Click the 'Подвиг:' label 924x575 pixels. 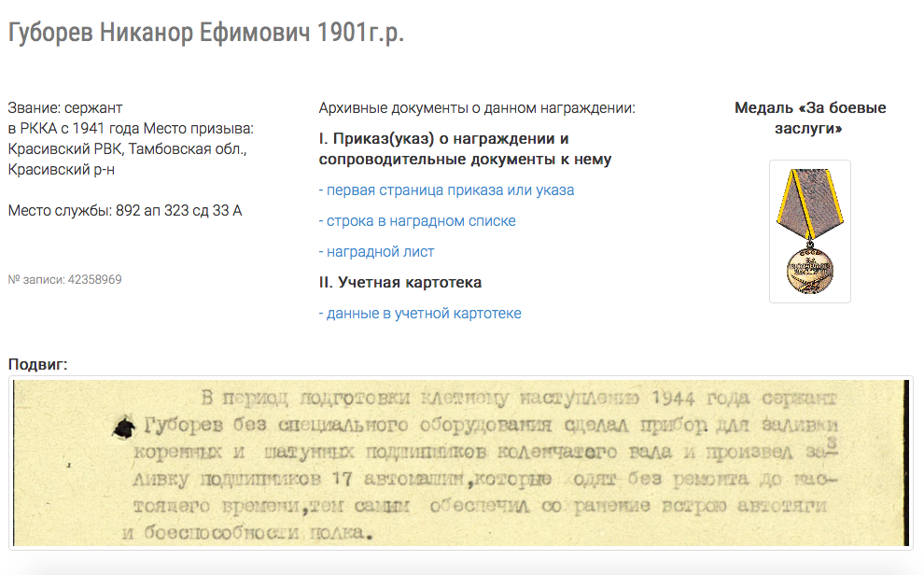click(x=37, y=364)
